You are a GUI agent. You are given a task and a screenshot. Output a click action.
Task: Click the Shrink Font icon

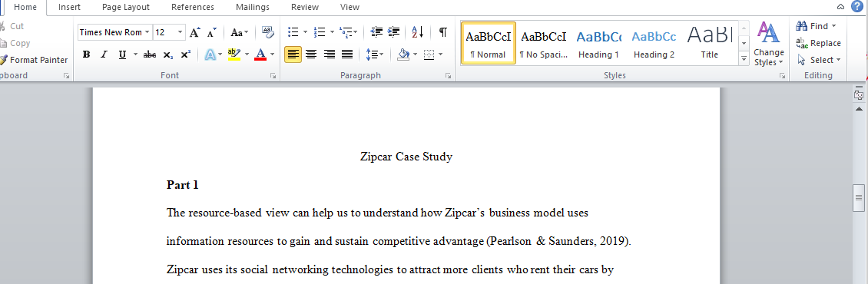click(211, 32)
